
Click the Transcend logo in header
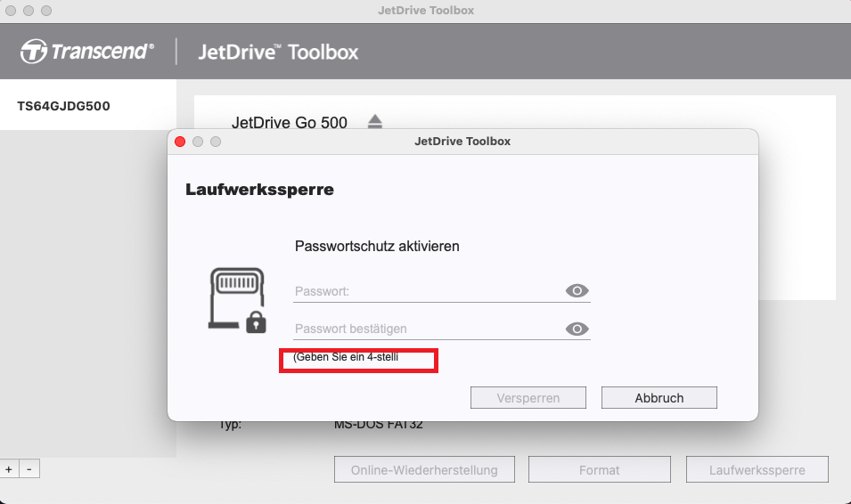click(x=87, y=52)
